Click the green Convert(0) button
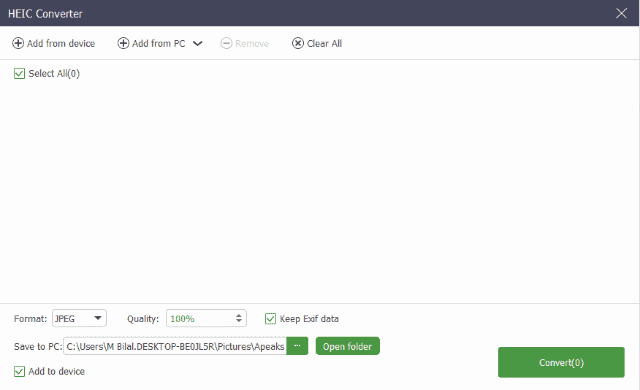This screenshot has width=640, height=390. point(561,362)
